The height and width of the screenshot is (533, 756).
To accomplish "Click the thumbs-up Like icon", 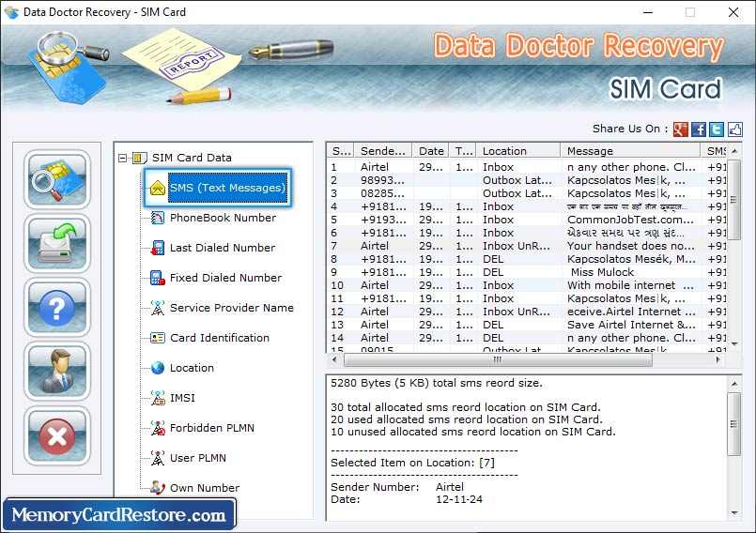I will pos(734,129).
